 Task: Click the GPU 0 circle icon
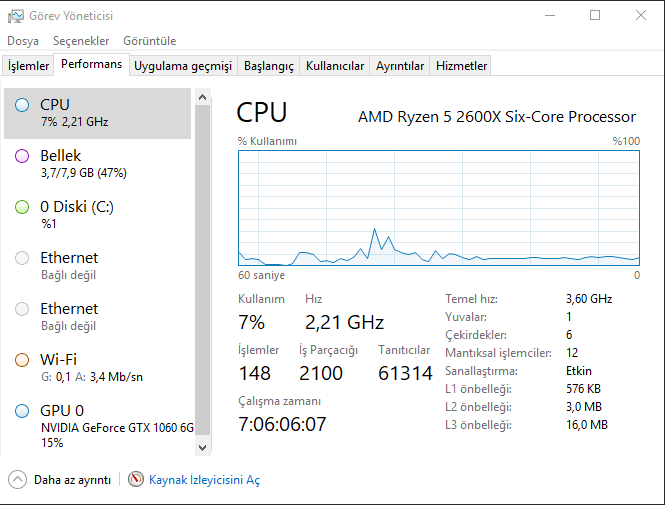(22, 411)
